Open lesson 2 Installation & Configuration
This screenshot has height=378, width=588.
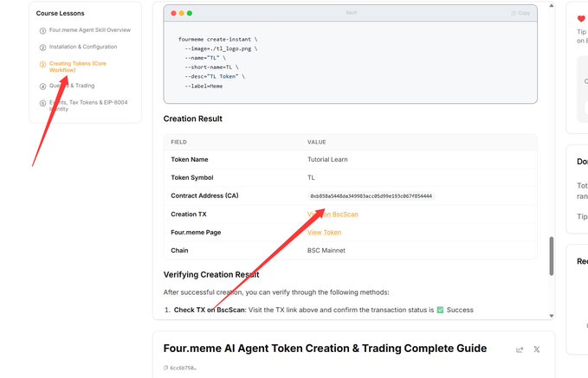tap(83, 47)
